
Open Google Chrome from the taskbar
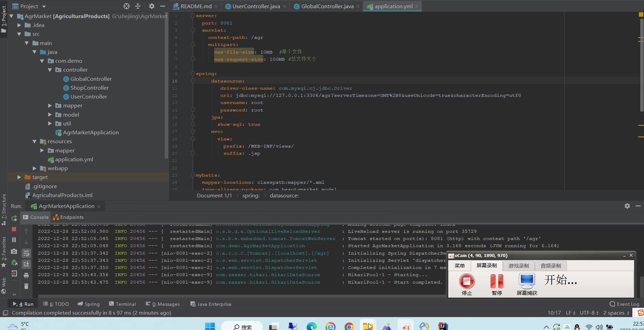pos(349,327)
